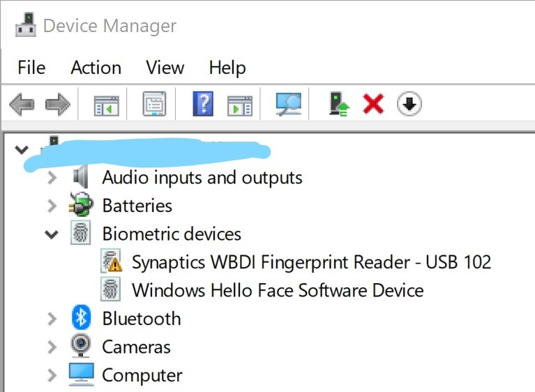
Task: Click Show/Hide Console Tree toolbar icon
Action: point(107,105)
